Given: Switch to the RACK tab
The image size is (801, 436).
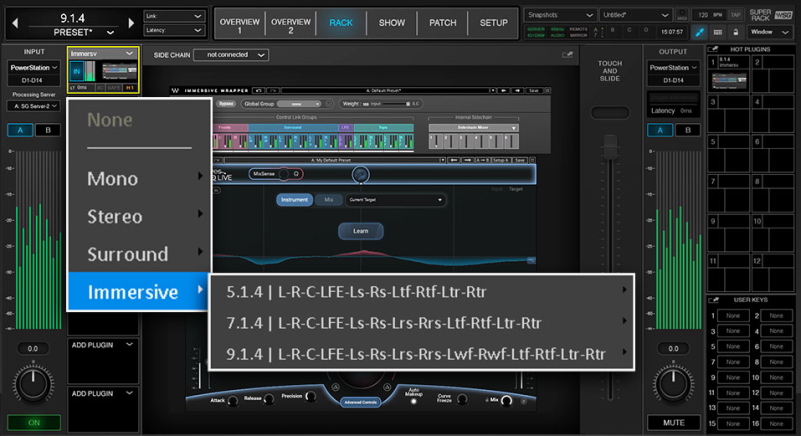Looking at the screenshot, I should (x=341, y=24).
